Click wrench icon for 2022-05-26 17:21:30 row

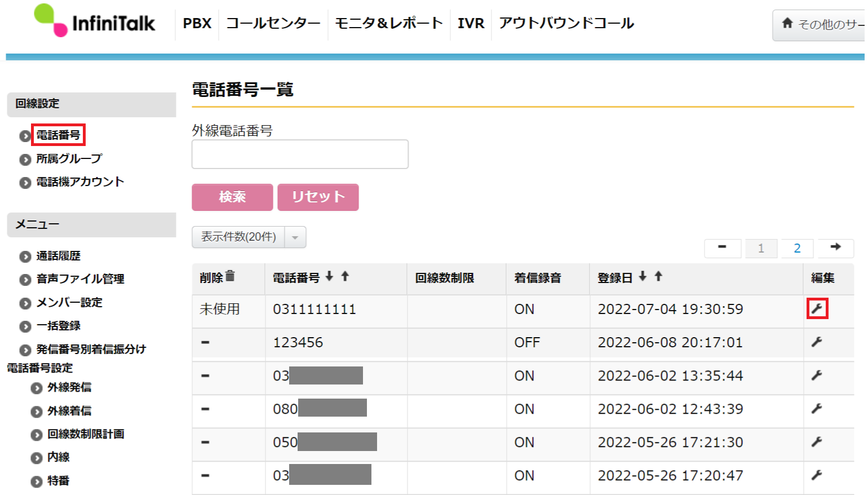pyautogui.click(x=817, y=441)
